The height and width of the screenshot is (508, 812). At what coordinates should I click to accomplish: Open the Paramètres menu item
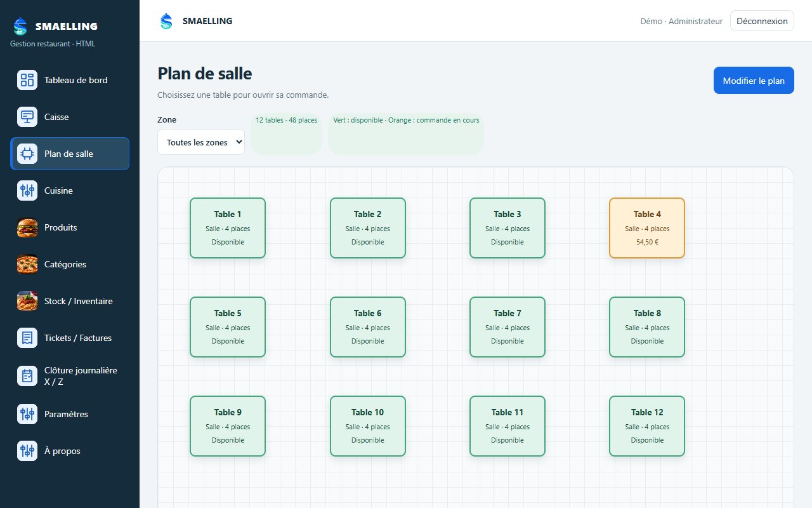point(70,414)
